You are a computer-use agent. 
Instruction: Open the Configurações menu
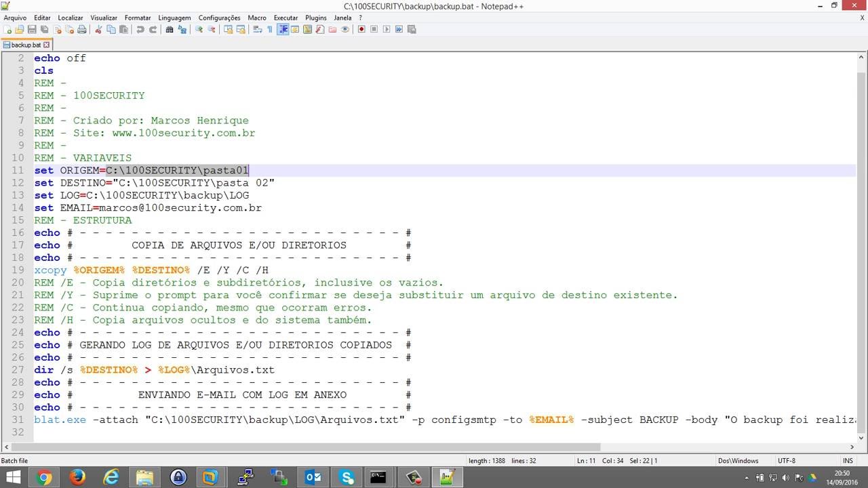coord(219,18)
